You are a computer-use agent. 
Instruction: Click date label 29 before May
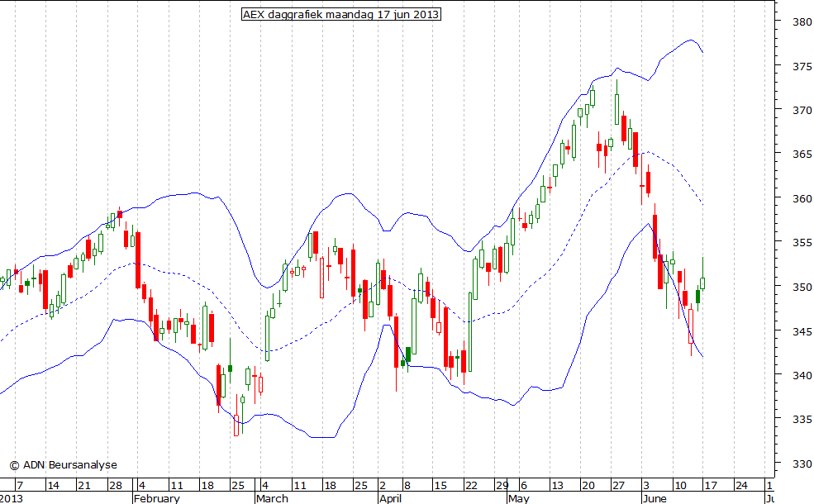502,486
